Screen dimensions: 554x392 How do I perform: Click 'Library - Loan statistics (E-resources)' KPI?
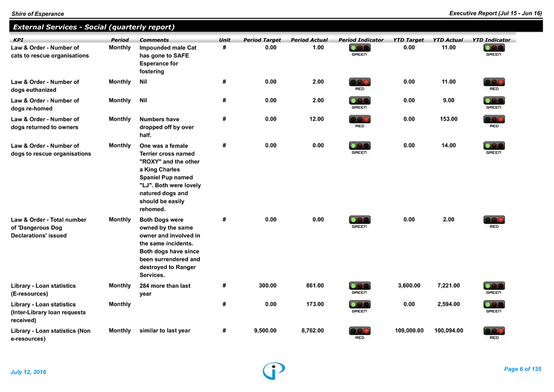tap(43, 289)
